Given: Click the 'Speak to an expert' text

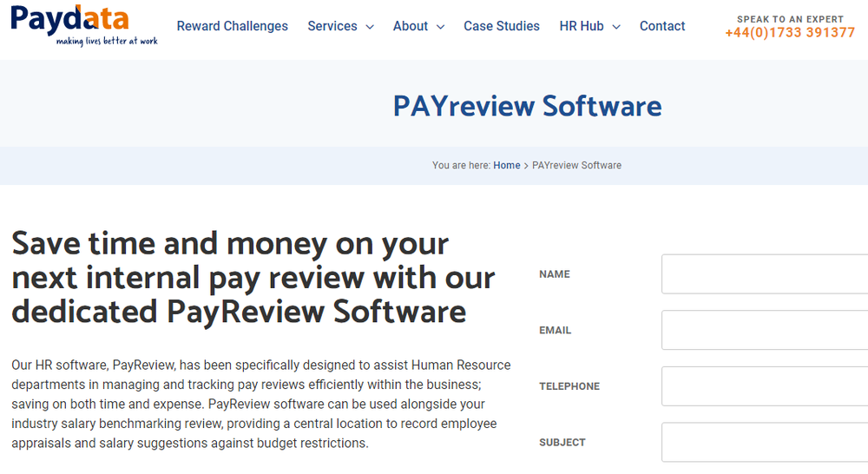Looking at the screenshot, I should 790,19.
